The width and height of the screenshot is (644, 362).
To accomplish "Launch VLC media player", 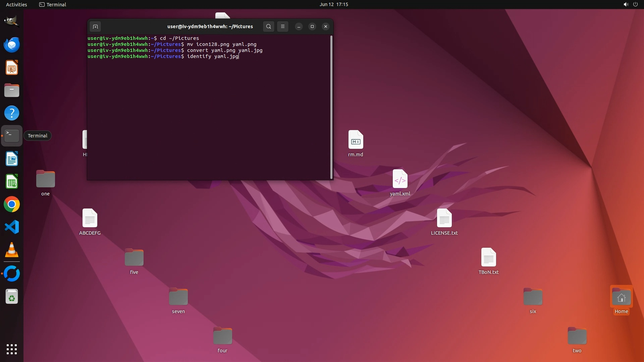I will [11, 250].
